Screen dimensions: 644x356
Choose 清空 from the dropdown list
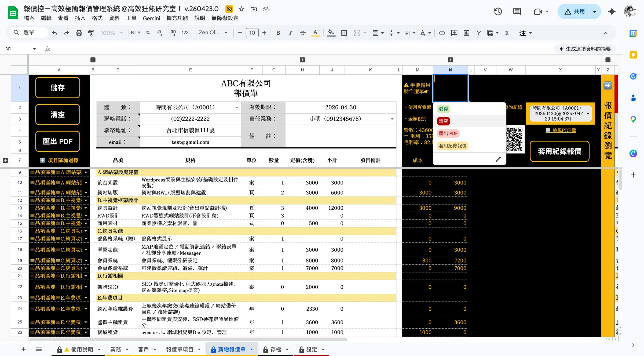pyautogui.click(x=443, y=121)
